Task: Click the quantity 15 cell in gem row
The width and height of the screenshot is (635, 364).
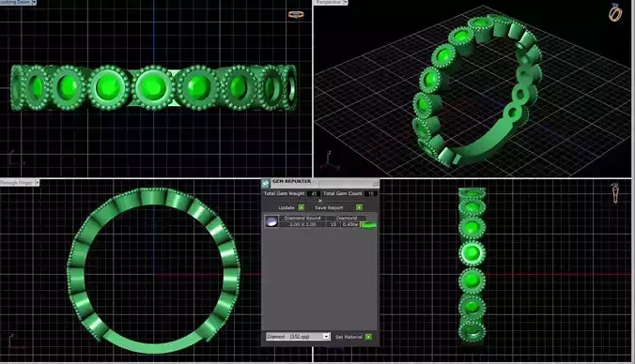Action: tap(333, 224)
